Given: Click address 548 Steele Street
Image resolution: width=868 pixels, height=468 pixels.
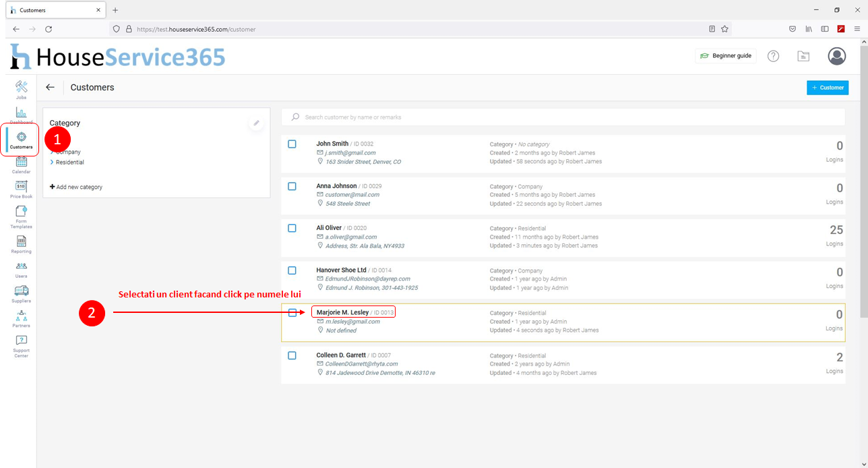Looking at the screenshot, I should 348,204.
